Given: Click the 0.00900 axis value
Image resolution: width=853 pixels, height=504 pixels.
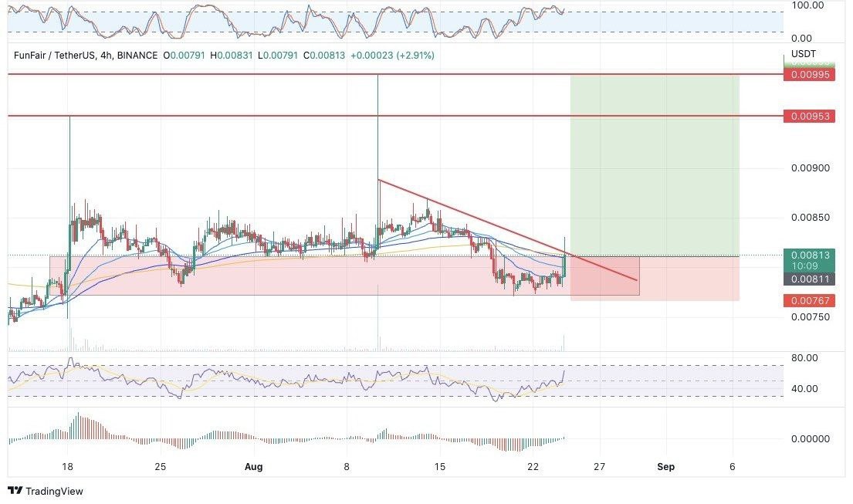Looking at the screenshot, I should click(810, 168).
